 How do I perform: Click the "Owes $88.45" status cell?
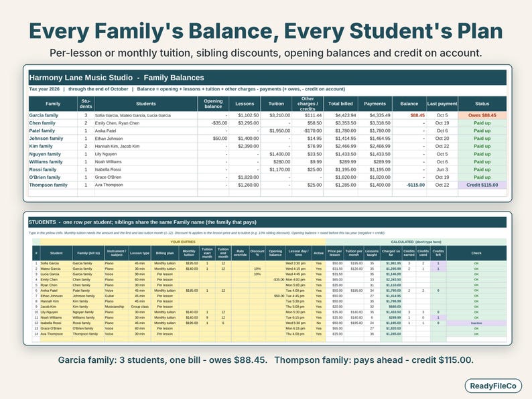pos(482,115)
